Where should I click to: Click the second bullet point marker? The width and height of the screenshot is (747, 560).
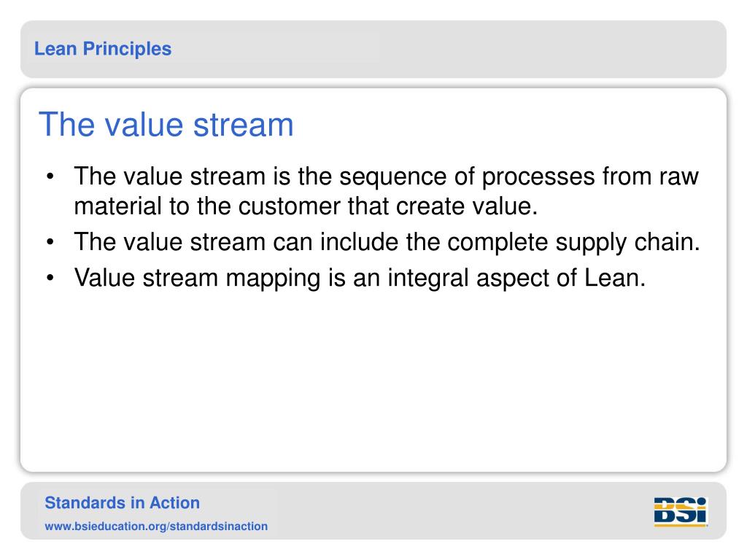click(x=50, y=242)
